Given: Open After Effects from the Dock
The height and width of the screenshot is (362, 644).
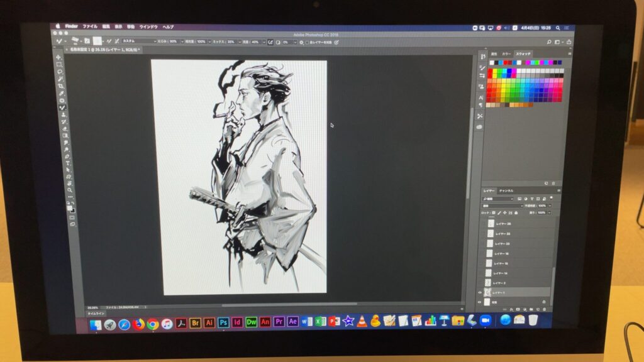Looking at the screenshot, I should pos(293,322).
